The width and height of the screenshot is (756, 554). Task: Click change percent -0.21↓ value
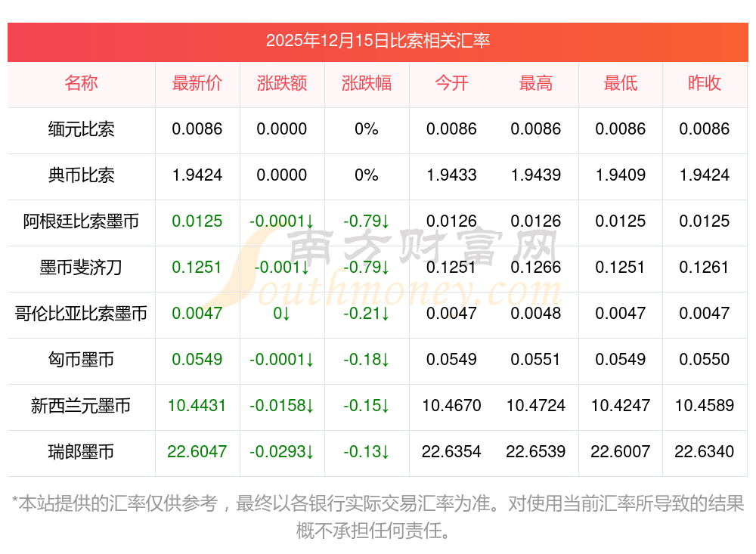coord(367,314)
